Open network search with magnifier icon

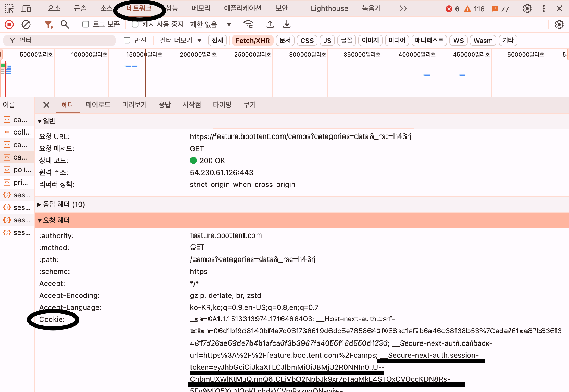(x=65, y=24)
